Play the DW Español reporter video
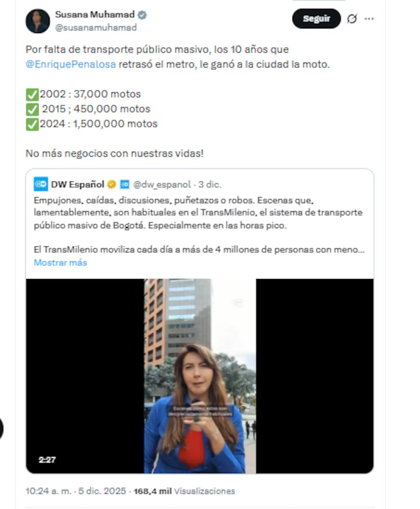420x509 pixels. click(200, 376)
